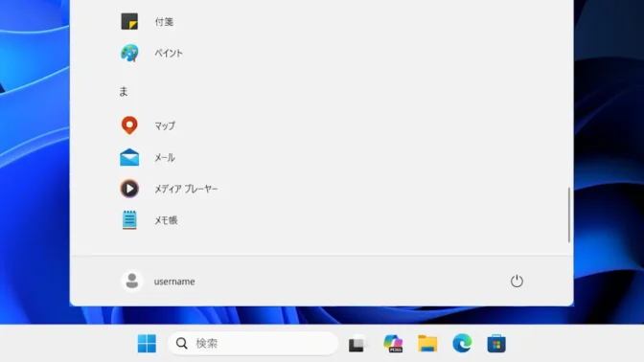Select the マップ text label

click(165, 125)
